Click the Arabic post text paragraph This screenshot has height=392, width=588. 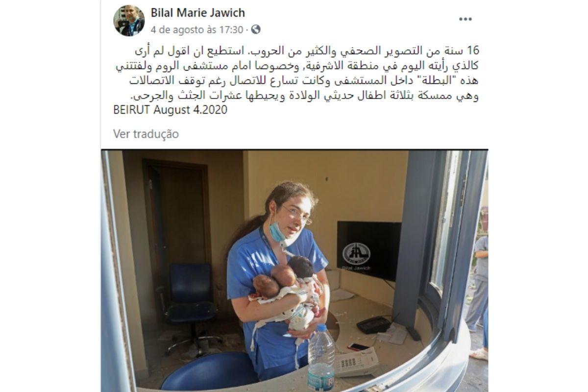pyautogui.click(x=295, y=73)
